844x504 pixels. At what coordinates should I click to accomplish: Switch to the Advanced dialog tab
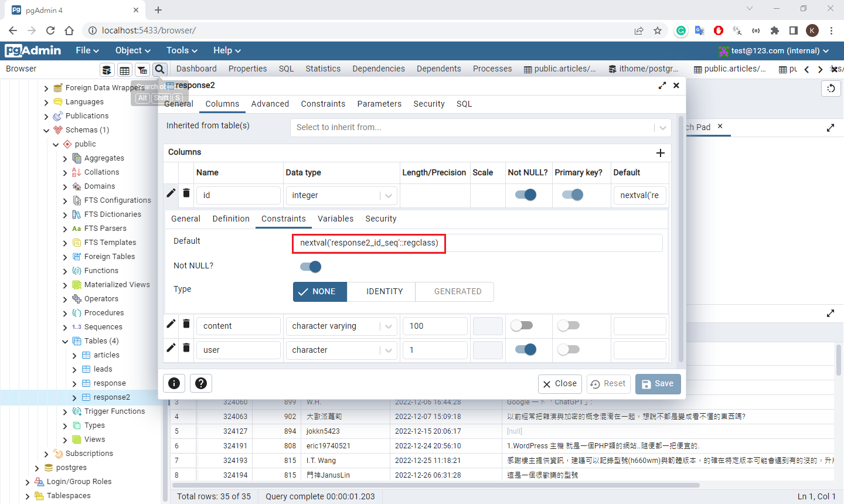coord(270,104)
